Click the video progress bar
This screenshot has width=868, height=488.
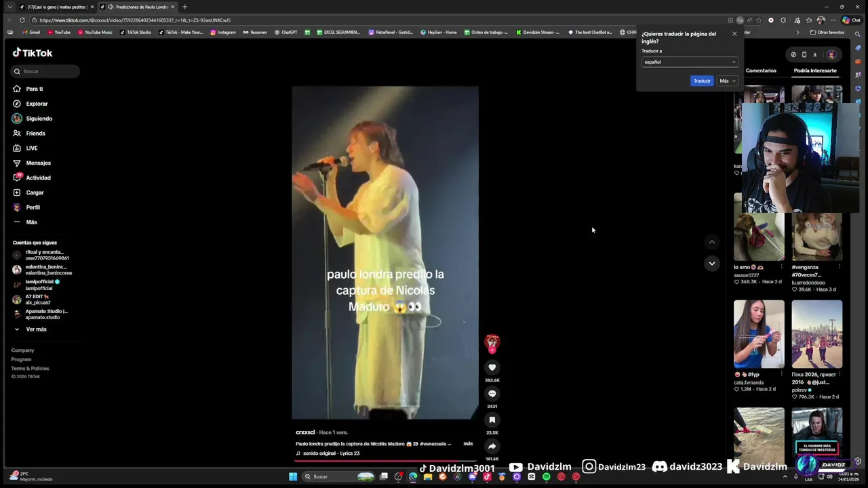385,461
